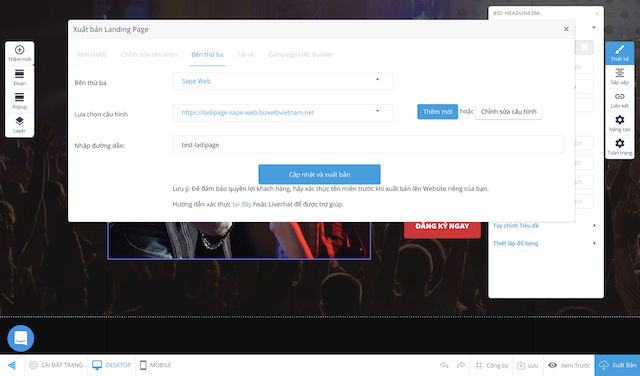Select the Đoạn section tool
The height and width of the screenshot is (376, 640).
(19, 77)
